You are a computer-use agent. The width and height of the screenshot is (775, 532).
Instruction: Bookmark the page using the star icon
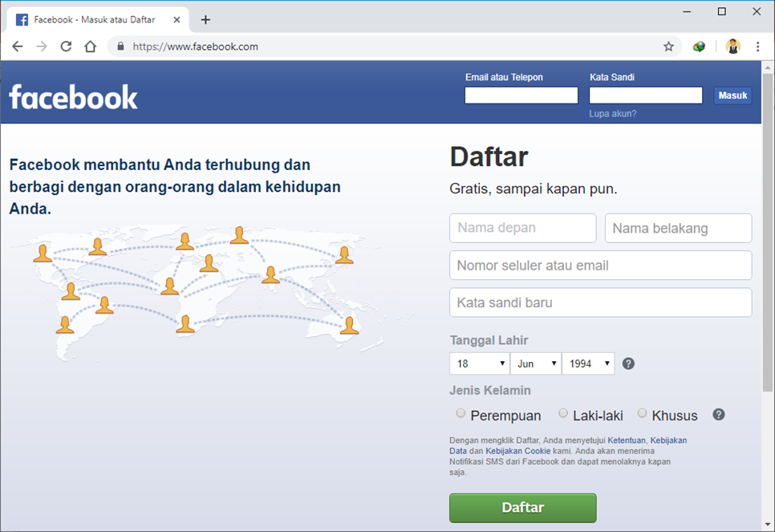(x=668, y=47)
